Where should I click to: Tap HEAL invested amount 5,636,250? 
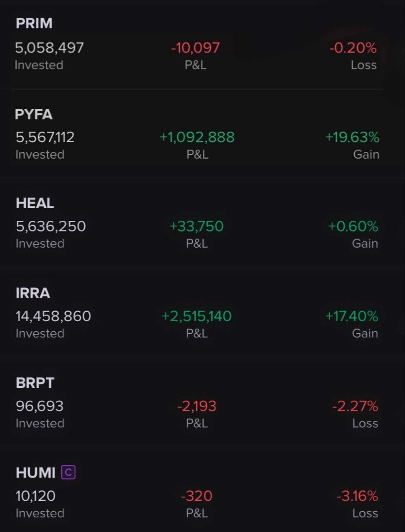tap(51, 226)
